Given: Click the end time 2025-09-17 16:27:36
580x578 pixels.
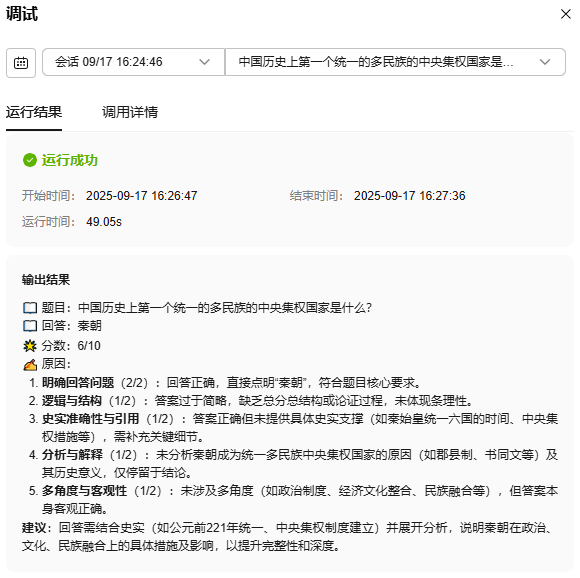Looking at the screenshot, I should [x=409, y=196].
